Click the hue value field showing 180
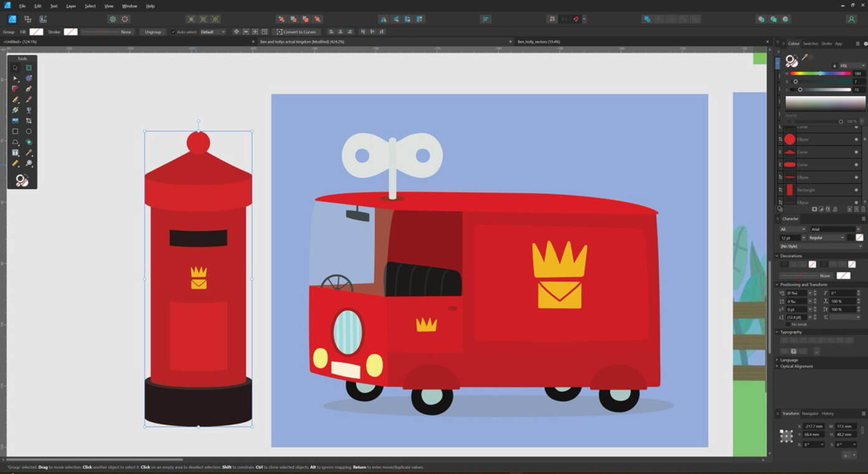This screenshot has width=868, height=474. [859, 73]
